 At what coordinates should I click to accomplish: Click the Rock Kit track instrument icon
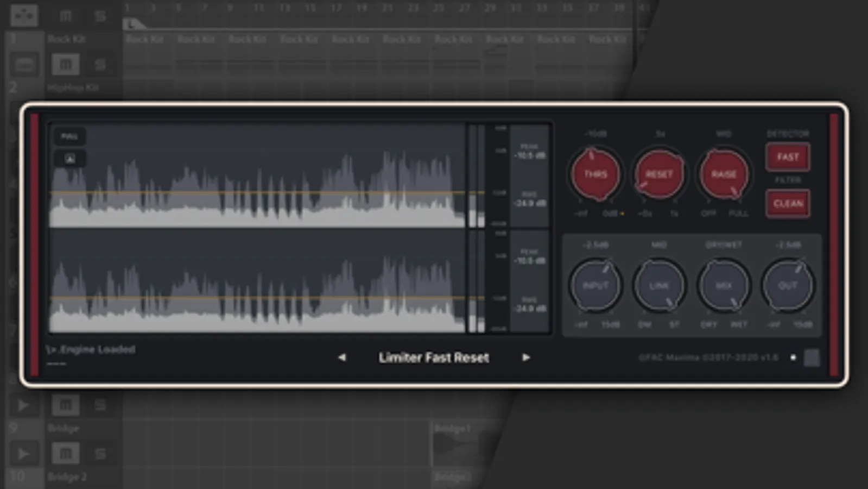coord(24,65)
